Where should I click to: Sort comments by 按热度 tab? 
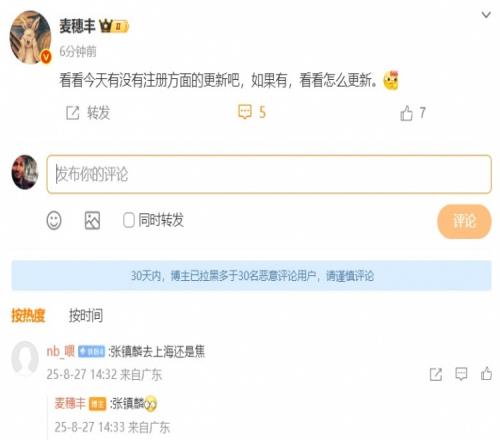click(x=28, y=315)
